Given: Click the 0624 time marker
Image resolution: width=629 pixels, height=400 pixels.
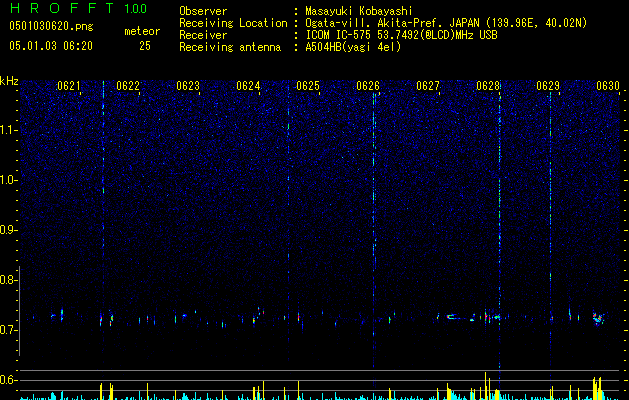Looking at the screenshot, I should 248,86.
